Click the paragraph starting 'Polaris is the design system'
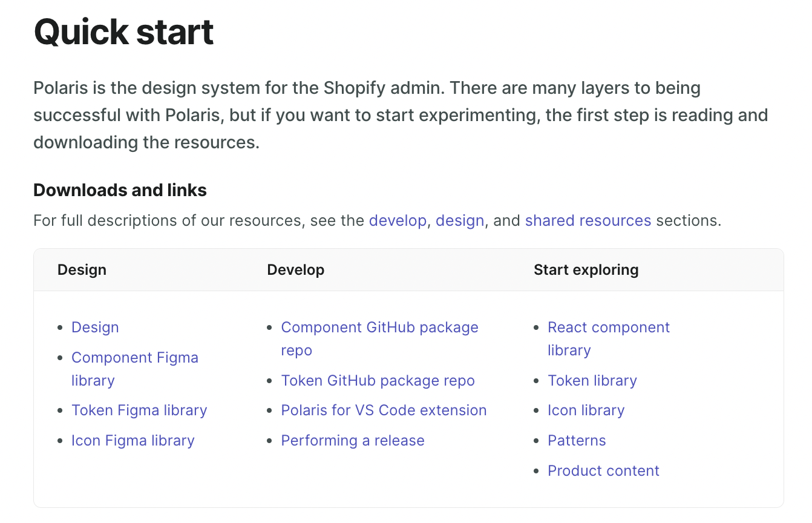The height and width of the screenshot is (523, 812). (x=401, y=115)
